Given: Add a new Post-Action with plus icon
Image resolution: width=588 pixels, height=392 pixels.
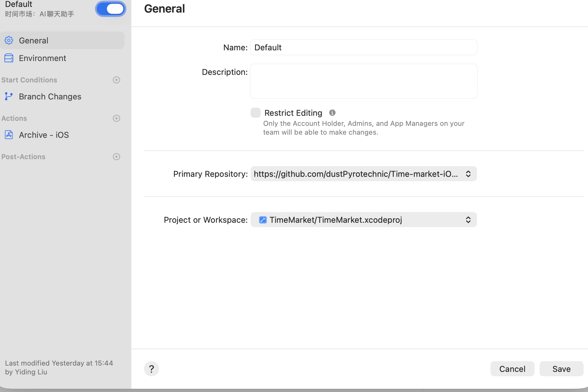Looking at the screenshot, I should (x=116, y=157).
